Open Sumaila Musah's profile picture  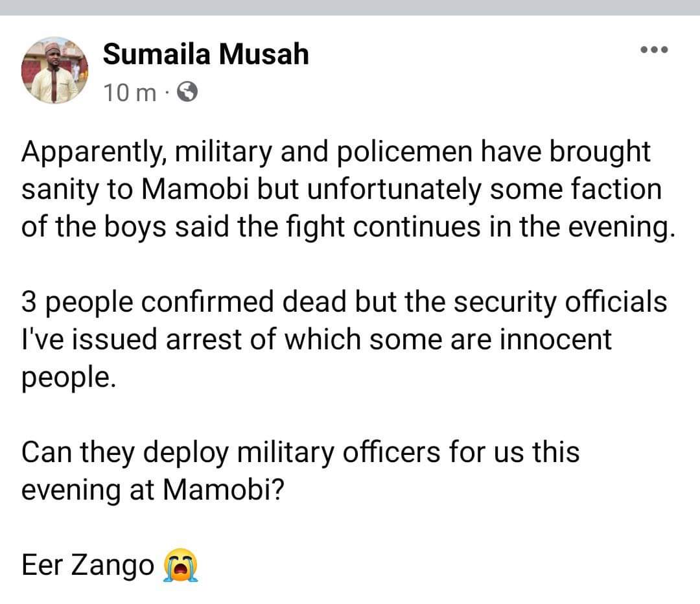tap(54, 71)
